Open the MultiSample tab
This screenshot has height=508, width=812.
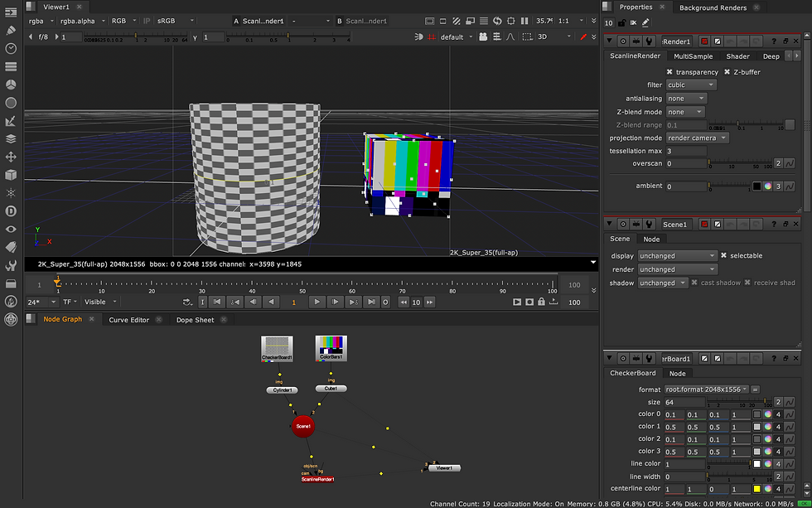pos(694,56)
